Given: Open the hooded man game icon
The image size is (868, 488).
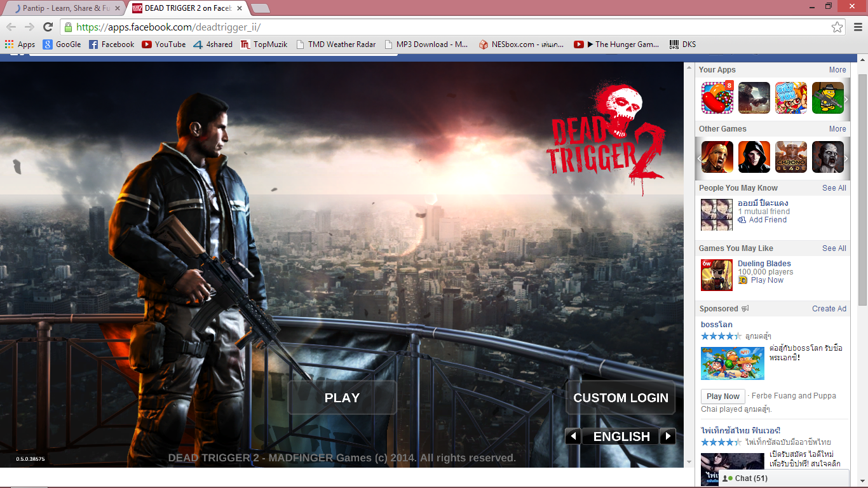Looking at the screenshot, I should (x=754, y=157).
